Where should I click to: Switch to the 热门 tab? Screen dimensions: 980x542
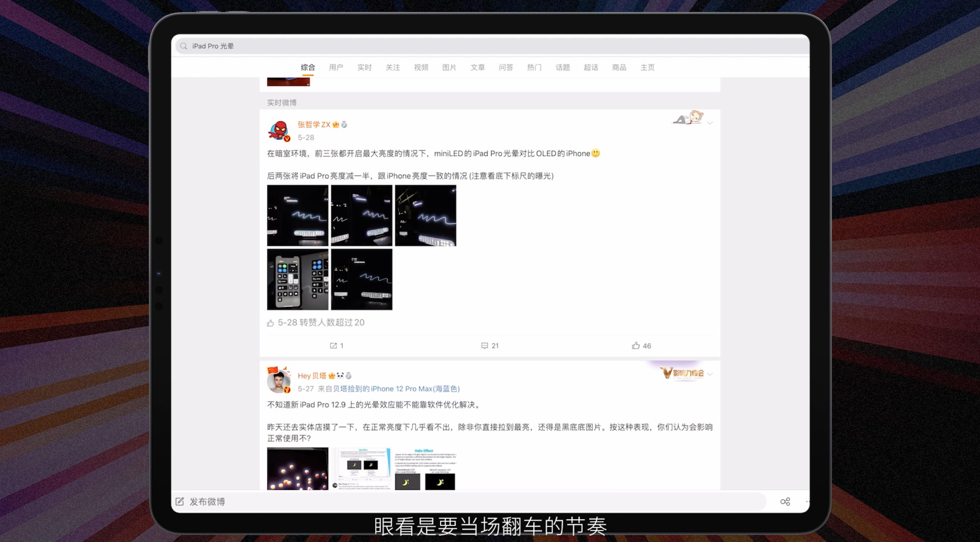tap(534, 67)
